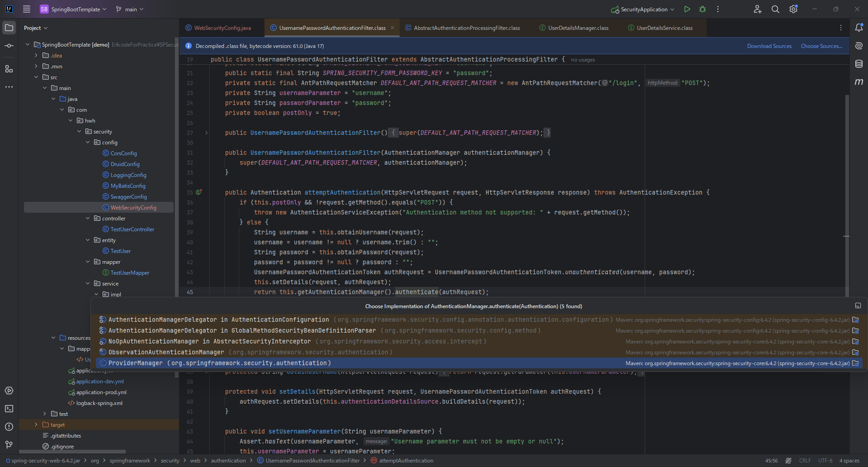Viewport: 868px width, 467px height.
Task: Choose AuthenticationManagerDelegator in GlobalMethodSecurityBeanDefinitionParser
Action: tap(479, 330)
